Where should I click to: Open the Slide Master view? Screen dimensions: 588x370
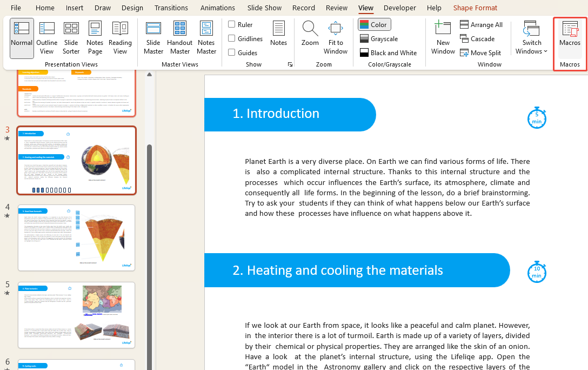tap(153, 37)
